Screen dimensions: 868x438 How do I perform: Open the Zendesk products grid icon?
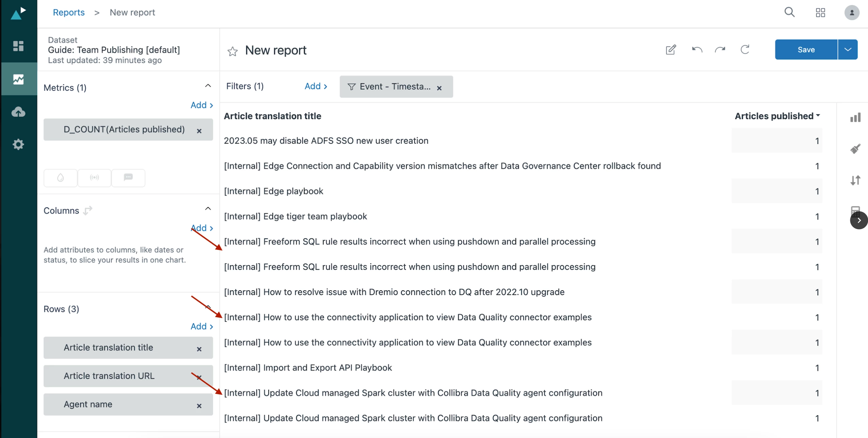click(820, 13)
